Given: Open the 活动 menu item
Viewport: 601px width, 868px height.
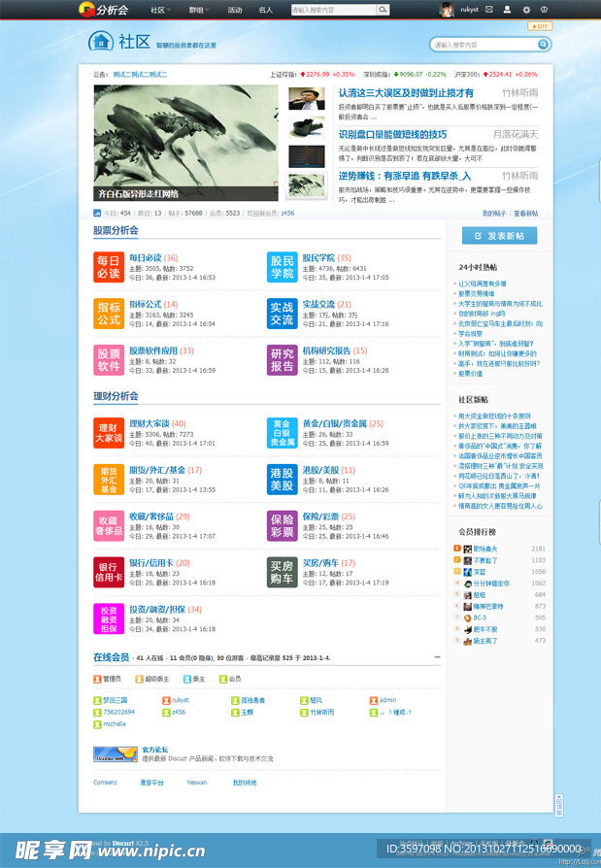Looking at the screenshot, I should click(x=235, y=10).
